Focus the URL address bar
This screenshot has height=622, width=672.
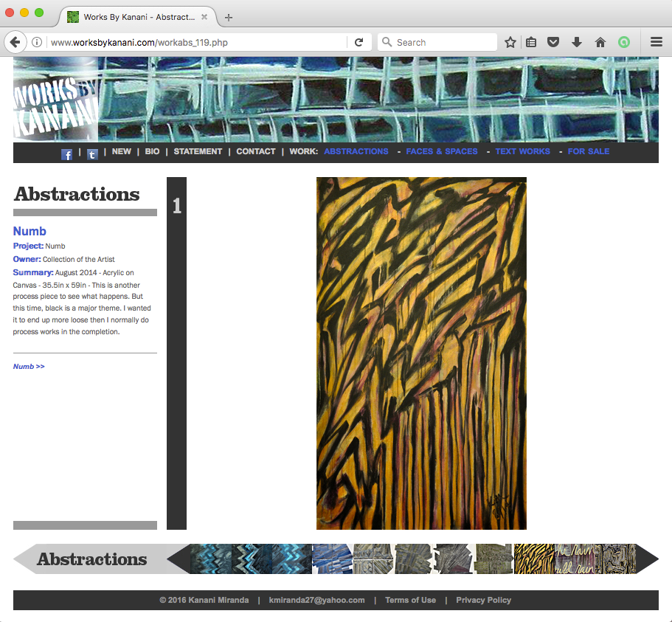point(197,43)
